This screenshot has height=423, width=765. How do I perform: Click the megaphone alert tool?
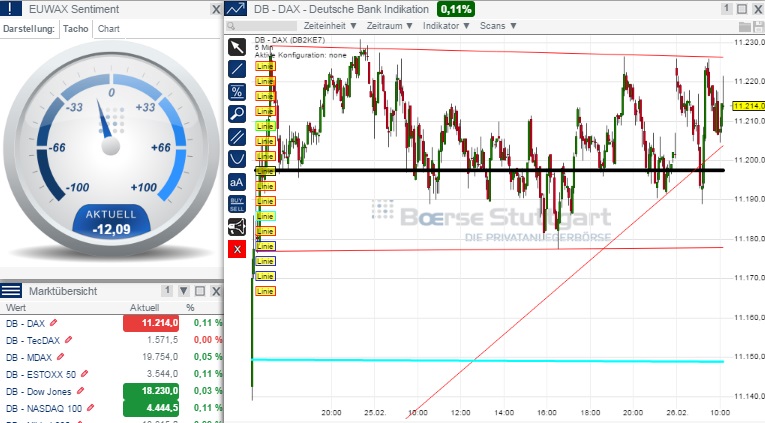(x=237, y=227)
